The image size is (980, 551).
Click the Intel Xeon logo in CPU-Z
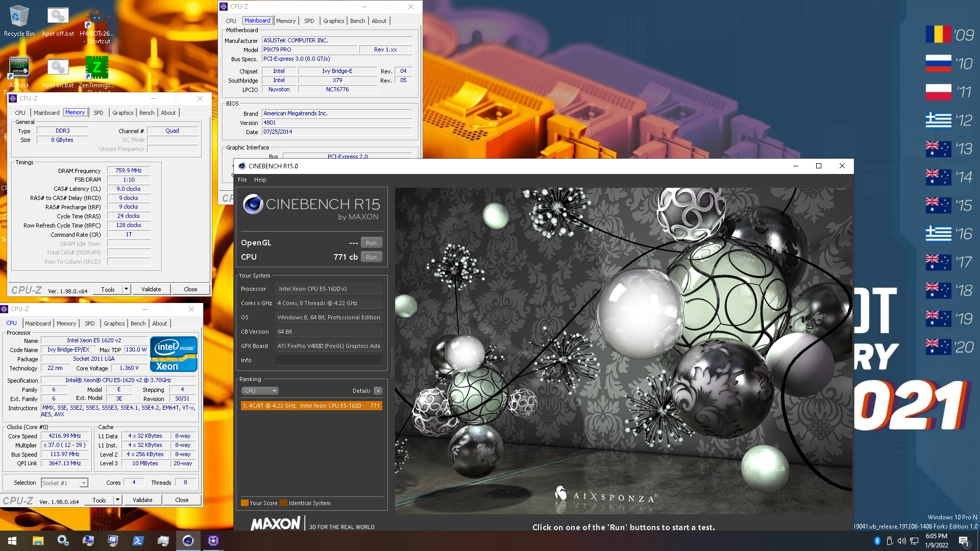[174, 354]
